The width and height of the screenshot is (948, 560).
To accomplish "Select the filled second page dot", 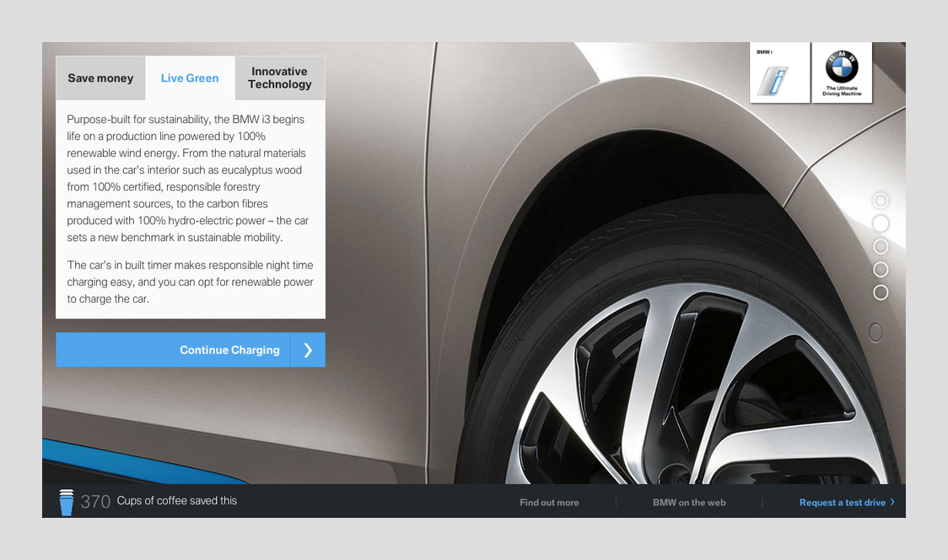I will pyautogui.click(x=881, y=223).
